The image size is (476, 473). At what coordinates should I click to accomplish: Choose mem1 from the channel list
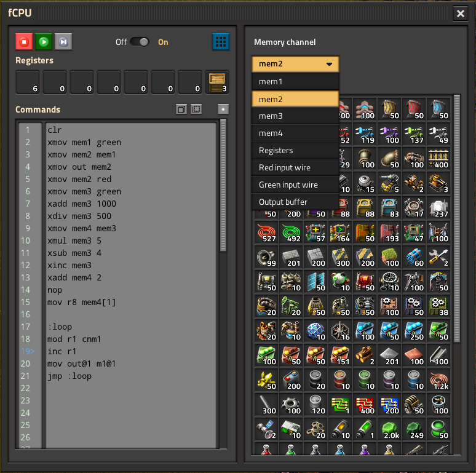click(295, 82)
